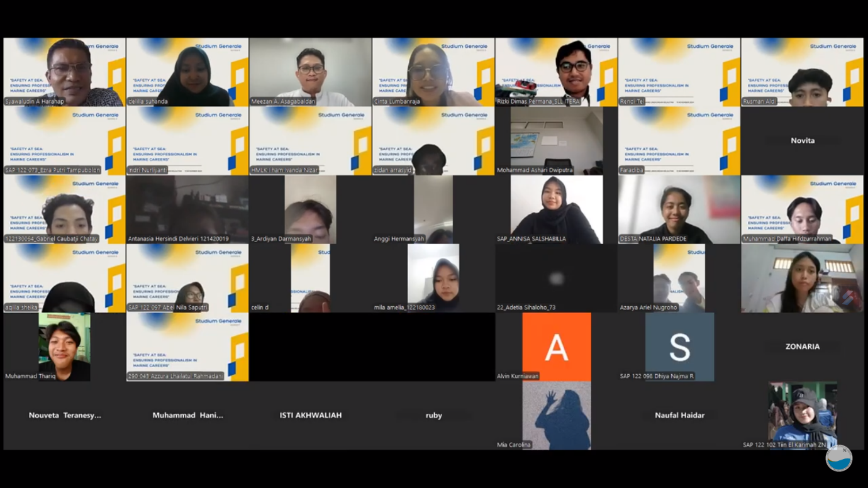This screenshot has height=488, width=868.
Task: Click the ISTI AKHWALIAH participant tile
Action: 310,415
